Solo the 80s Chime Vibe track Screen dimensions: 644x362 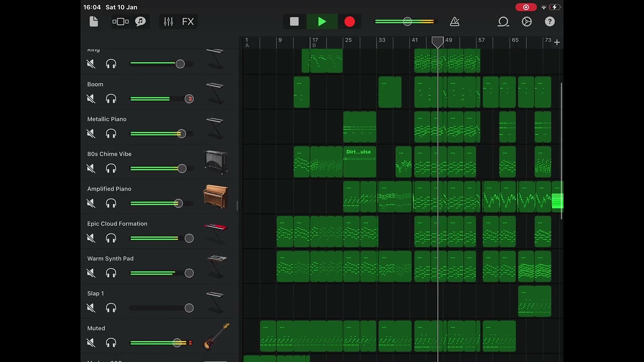[x=111, y=168]
